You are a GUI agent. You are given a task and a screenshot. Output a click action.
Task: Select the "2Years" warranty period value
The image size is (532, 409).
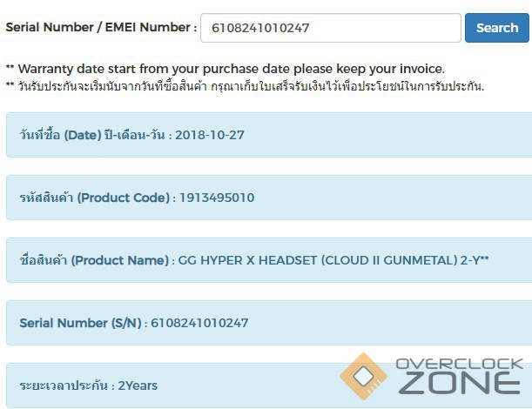[x=138, y=386]
